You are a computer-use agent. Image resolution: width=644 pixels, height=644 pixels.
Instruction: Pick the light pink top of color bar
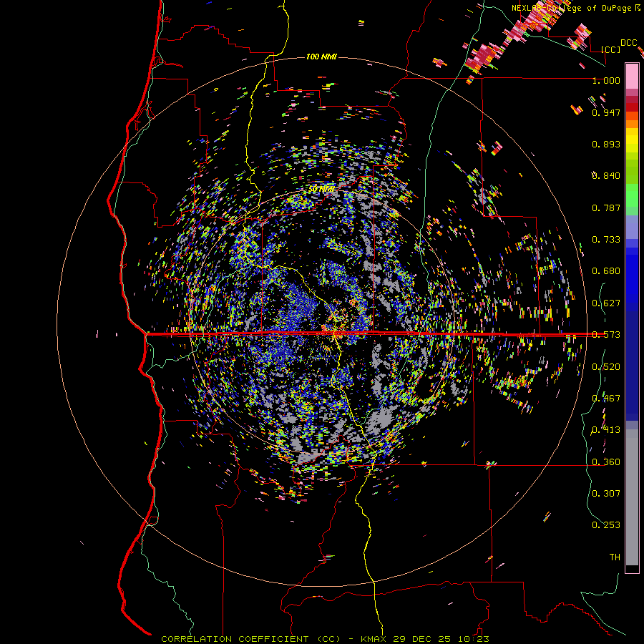tap(632, 76)
